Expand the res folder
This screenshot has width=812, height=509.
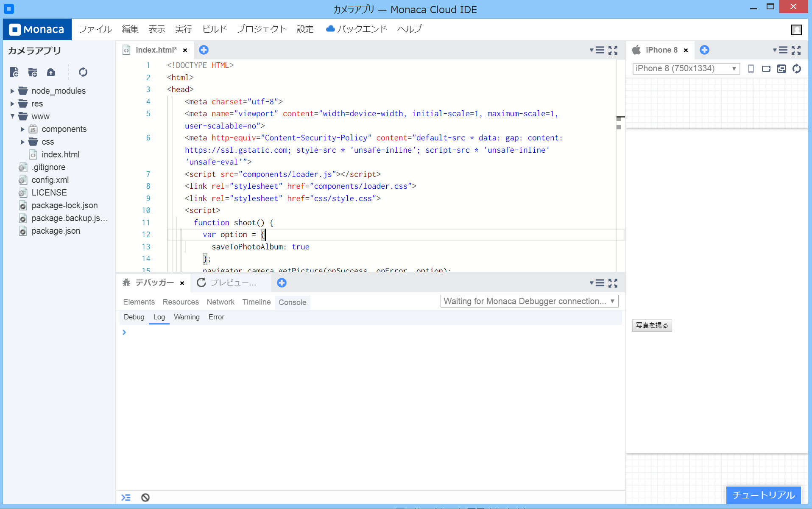tap(12, 103)
